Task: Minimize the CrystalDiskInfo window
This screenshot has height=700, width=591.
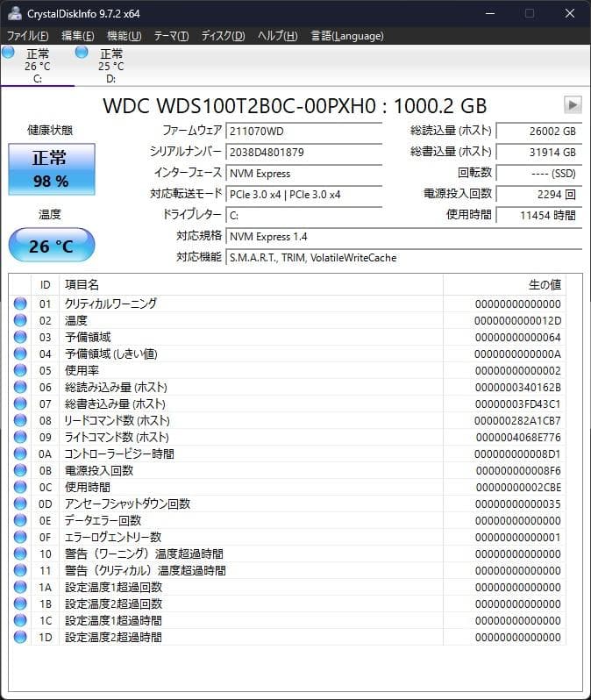Action: tap(490, 13)
